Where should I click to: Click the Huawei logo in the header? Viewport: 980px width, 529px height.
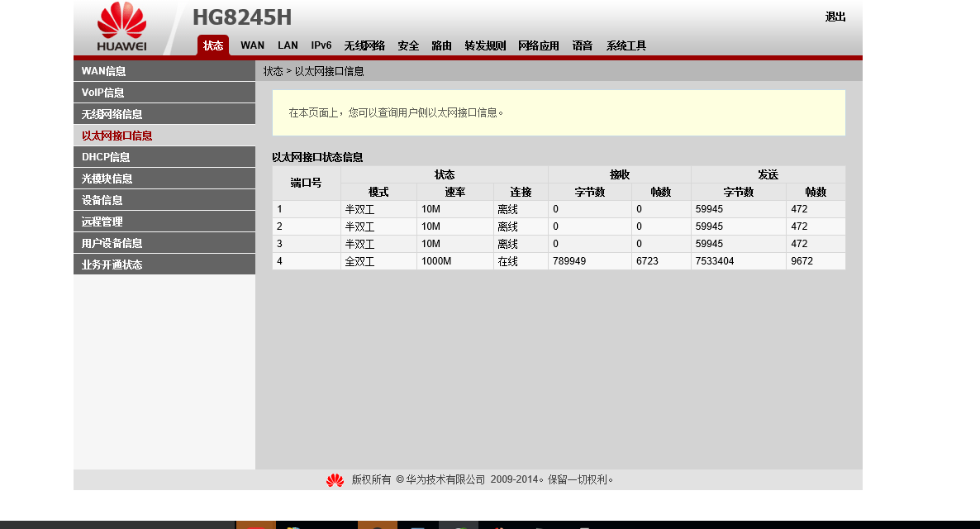[121, 27]
